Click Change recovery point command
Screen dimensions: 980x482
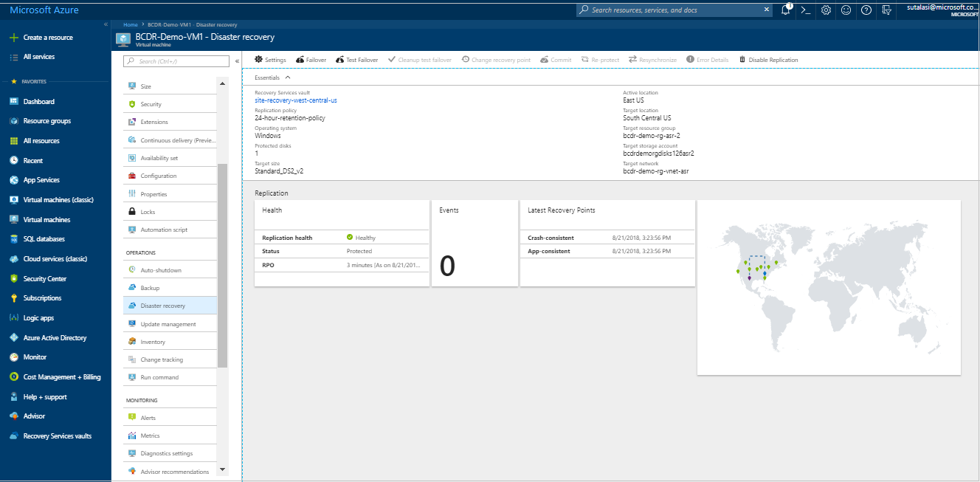pos(496,60)
